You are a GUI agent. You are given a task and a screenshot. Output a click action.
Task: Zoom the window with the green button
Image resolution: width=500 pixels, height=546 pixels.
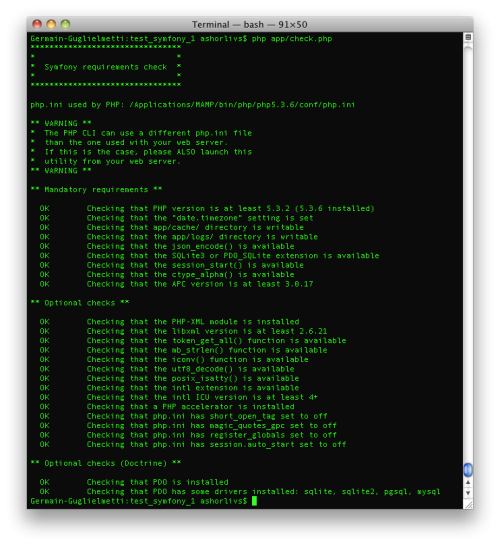[65, 24]
